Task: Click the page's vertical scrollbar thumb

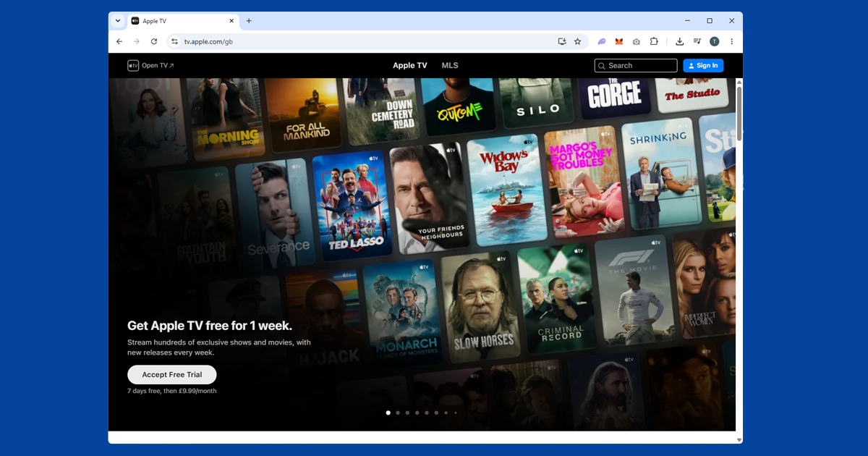Action: tap(739, 114)
